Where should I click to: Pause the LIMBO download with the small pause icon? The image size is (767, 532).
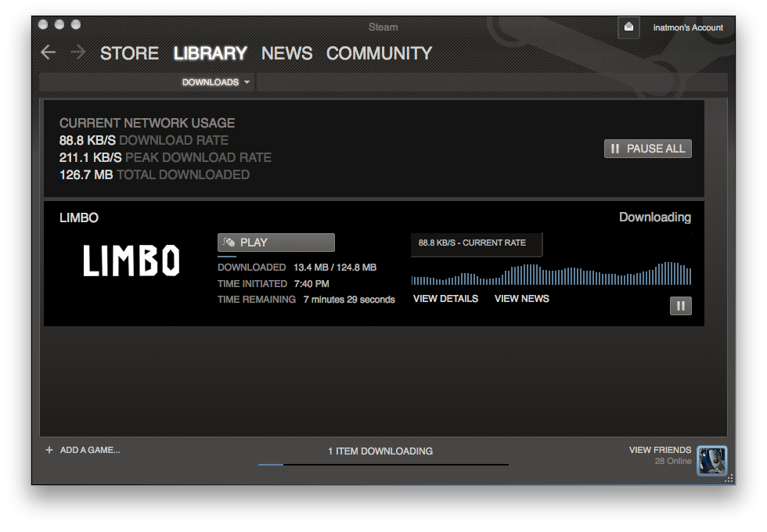(680, 306)
